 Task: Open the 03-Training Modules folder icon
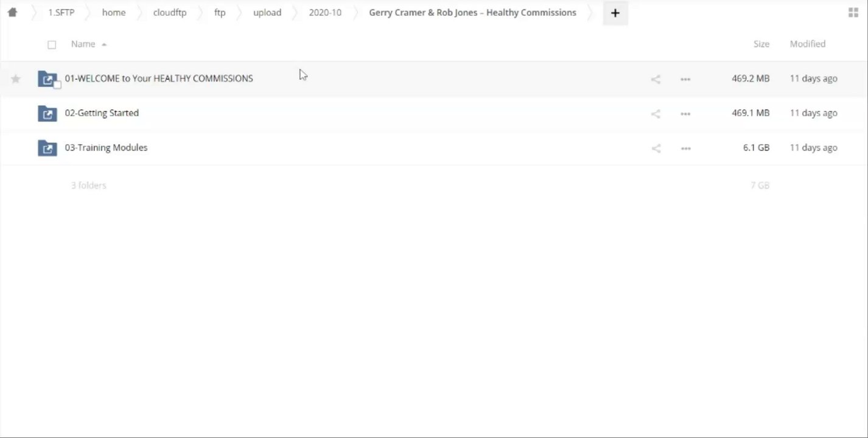tap(47, 148)
